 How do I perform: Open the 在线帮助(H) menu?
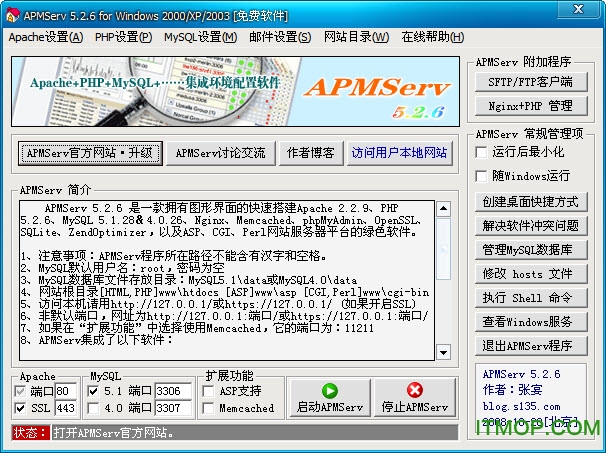pyautogui.click(x=432, y=37)
